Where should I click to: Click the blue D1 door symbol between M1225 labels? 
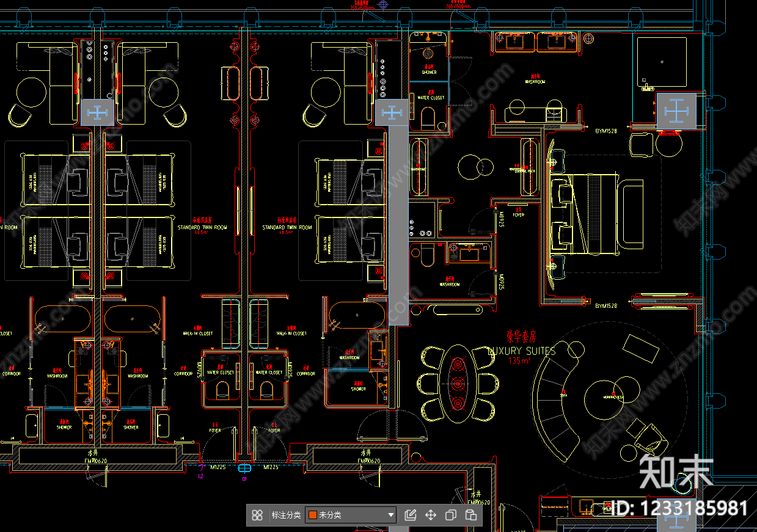point(244,469)
